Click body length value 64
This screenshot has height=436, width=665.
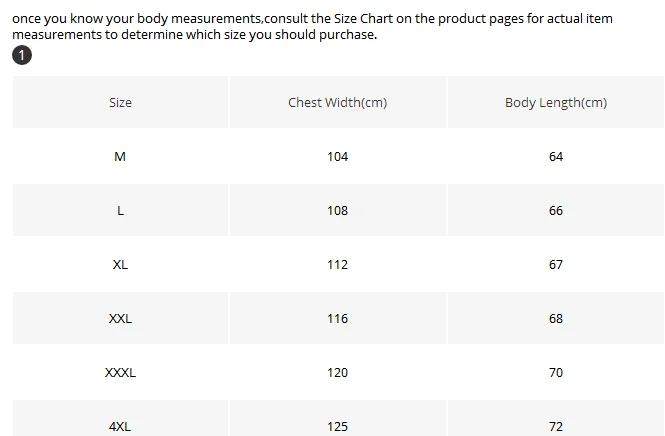coord(556,157)
